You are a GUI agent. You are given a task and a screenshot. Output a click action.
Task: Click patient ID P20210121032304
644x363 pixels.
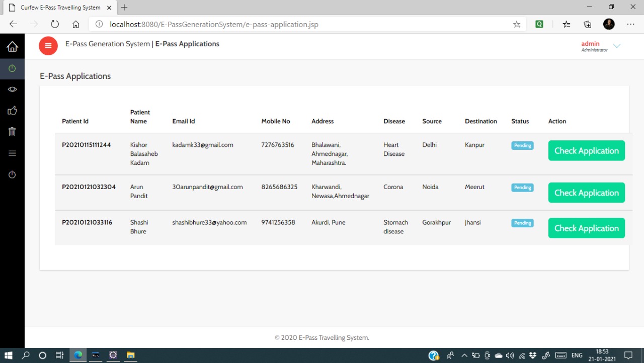pos(89,187)
